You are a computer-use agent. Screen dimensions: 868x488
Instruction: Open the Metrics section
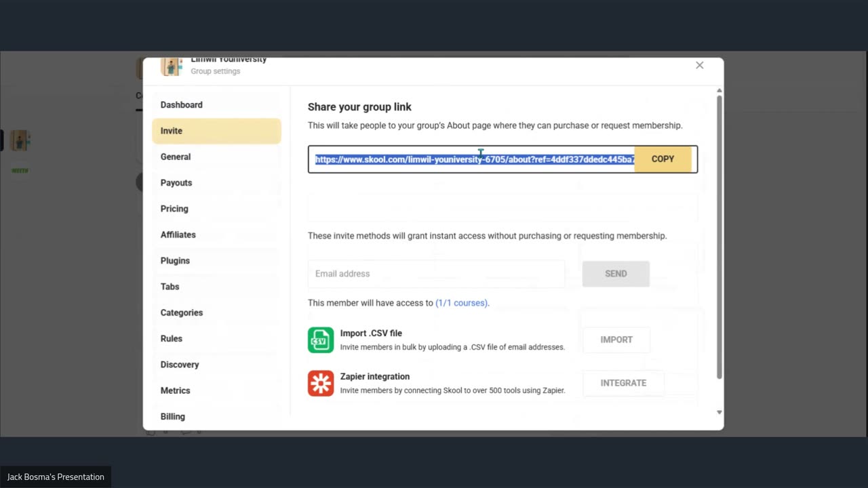(x=216, y=390)
